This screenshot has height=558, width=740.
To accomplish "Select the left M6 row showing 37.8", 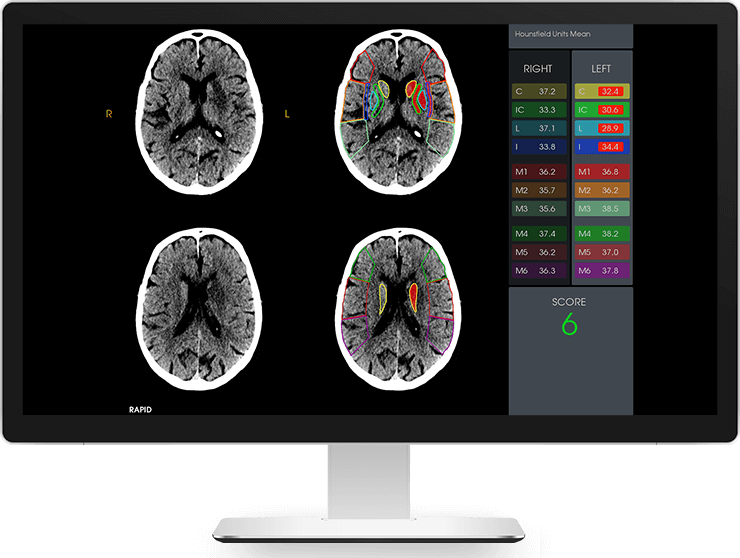I will 601,270.
